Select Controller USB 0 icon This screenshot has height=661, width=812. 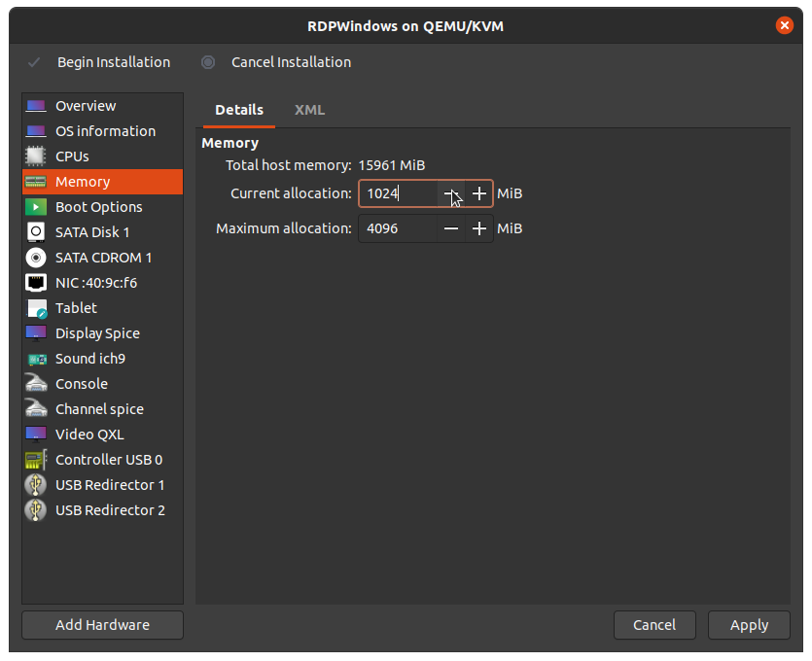click(x=36, y=460)
